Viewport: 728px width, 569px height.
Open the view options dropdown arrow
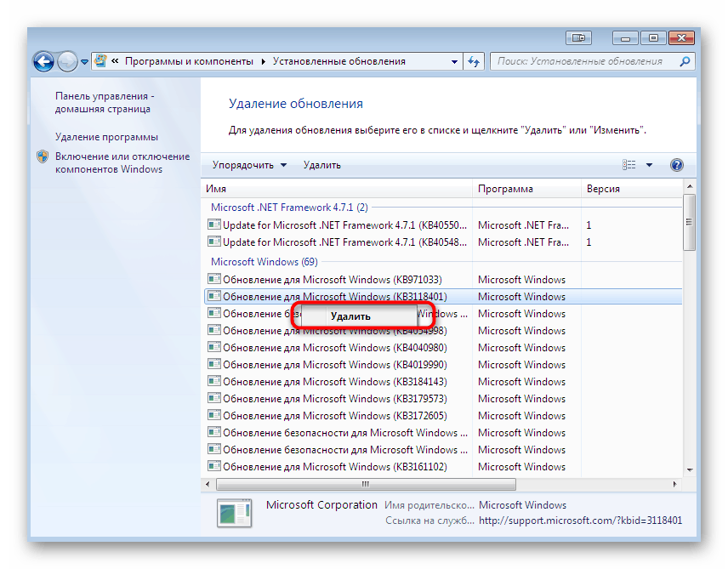click(x=649, y=165)
